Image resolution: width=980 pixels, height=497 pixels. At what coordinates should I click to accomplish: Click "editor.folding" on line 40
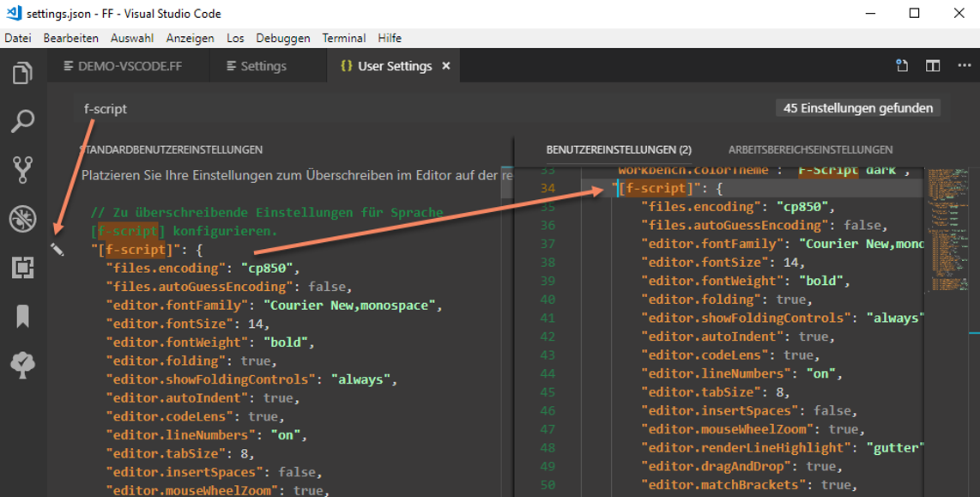click(x=701, y=300)
